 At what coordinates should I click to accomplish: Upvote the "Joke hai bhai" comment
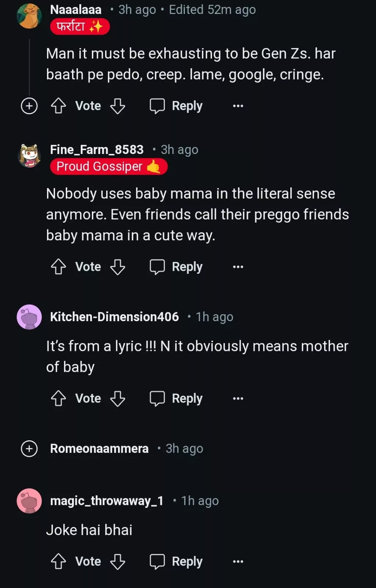[58, 562]
